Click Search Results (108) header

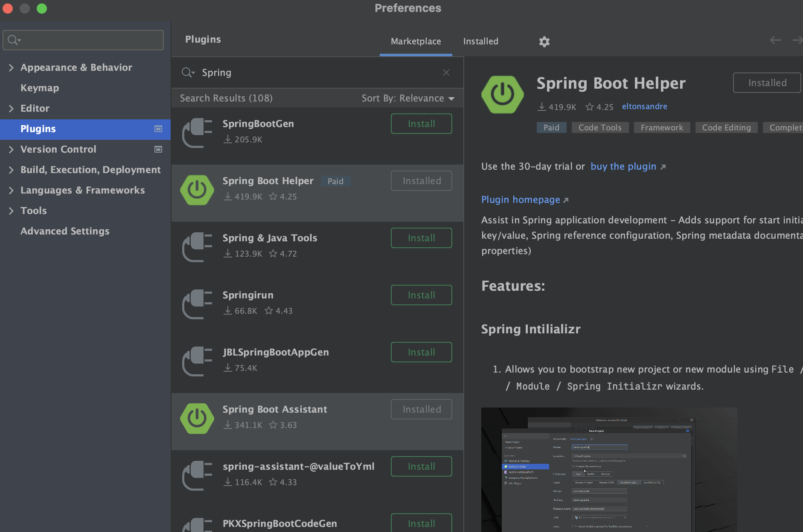point(226,98)
